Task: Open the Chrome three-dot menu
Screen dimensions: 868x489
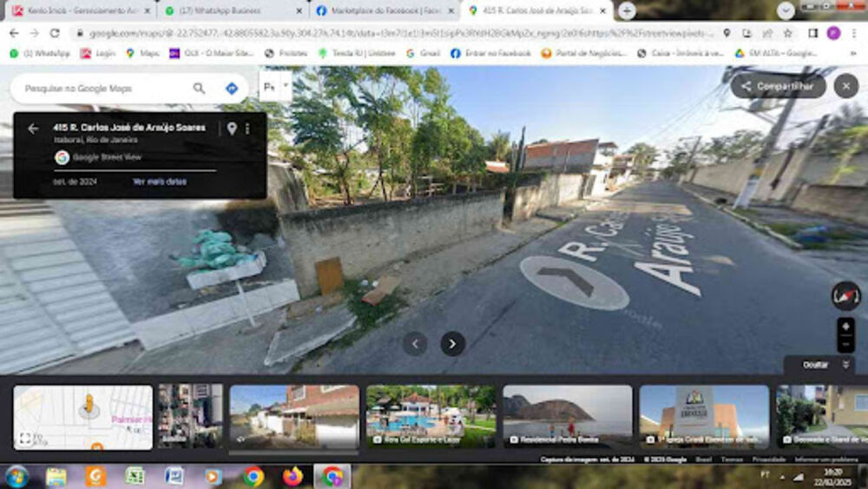Action: pyautogui.click(x=854, y=33)
